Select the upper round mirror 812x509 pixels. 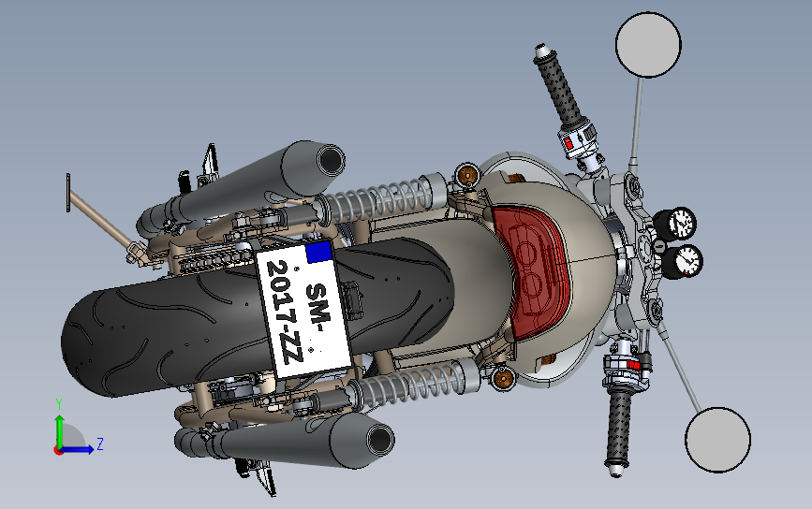pos(648,45)
